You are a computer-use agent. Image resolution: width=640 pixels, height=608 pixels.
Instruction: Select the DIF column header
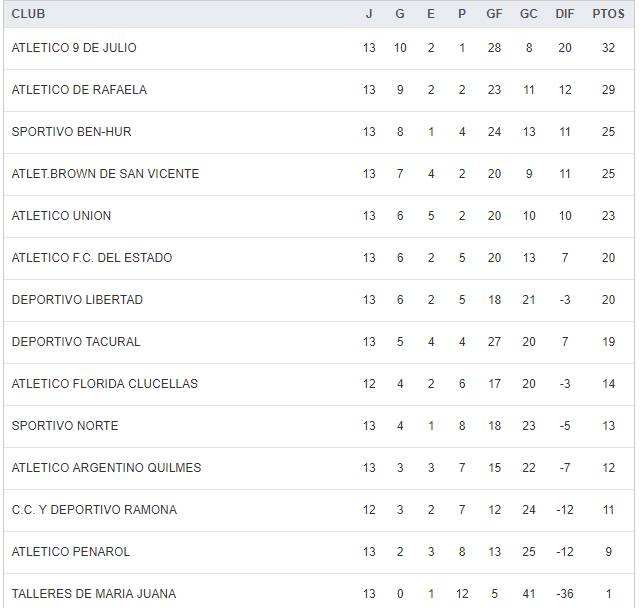click(x=565, y=14)
